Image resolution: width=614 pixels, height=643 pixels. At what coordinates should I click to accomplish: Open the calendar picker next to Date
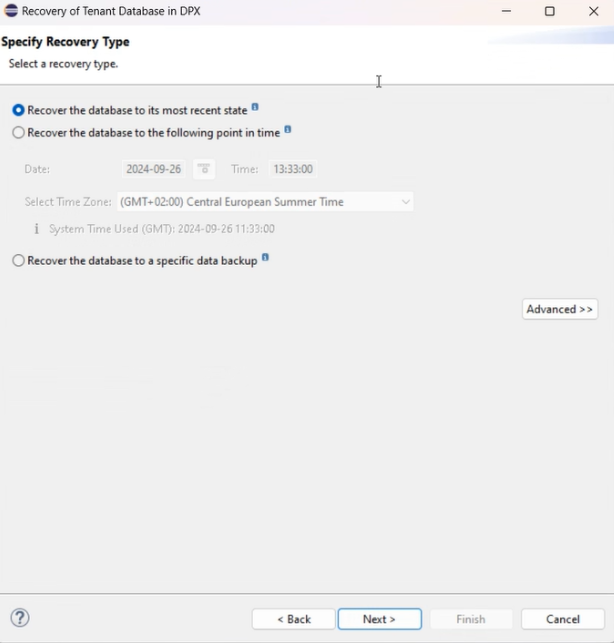[204, 169]
